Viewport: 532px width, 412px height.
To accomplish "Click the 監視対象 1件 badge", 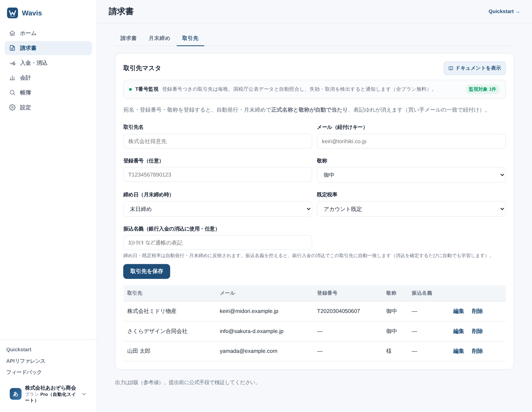I will point(482,89).
